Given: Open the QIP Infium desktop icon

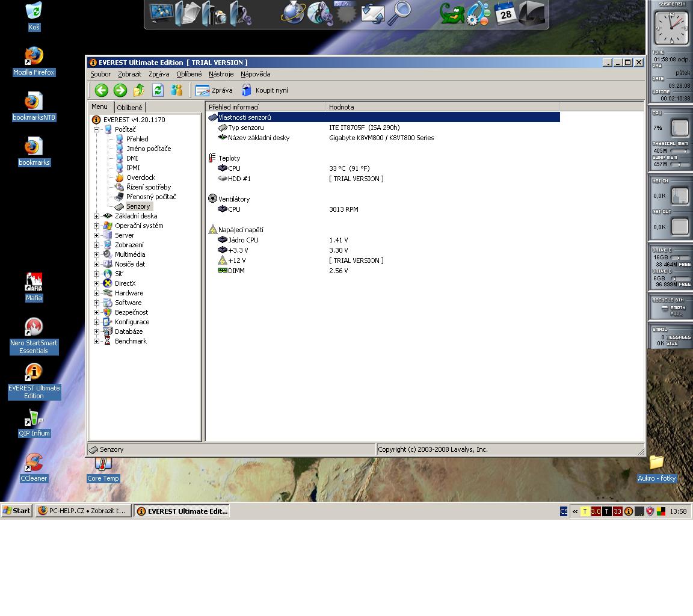Looking at the screenshot, I should click(34, 423).
